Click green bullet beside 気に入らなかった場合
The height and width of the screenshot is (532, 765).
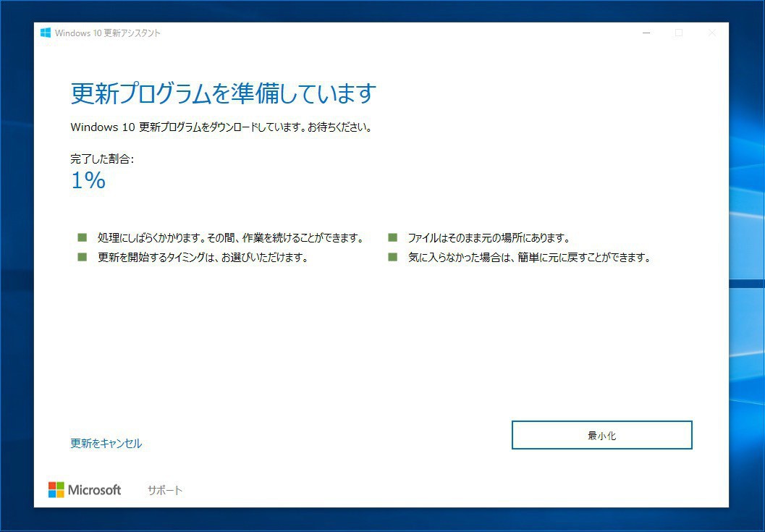[x=393, y=257]
